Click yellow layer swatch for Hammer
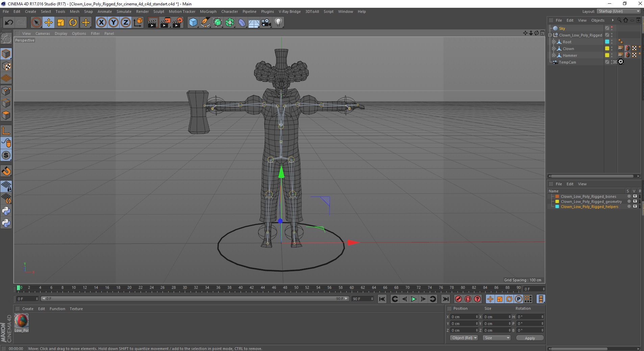644x351 pixels. [x=607, y=55]
